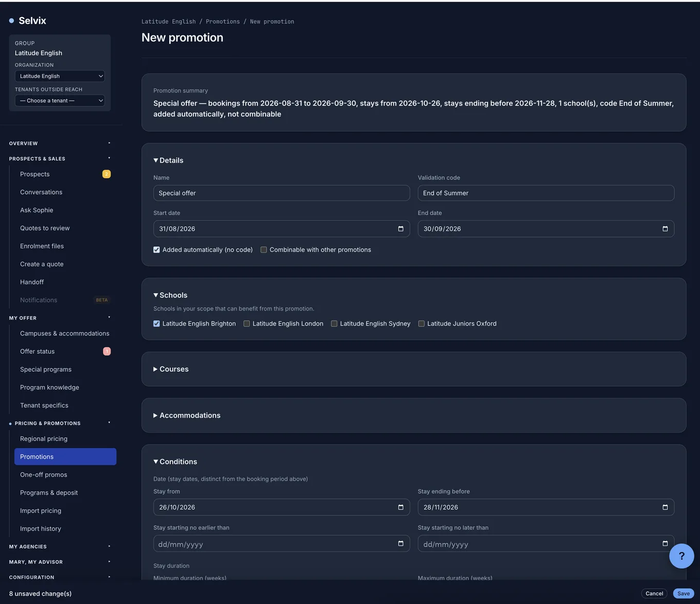Expand the Courses section

pyautogui.click(x=171, y=369)
